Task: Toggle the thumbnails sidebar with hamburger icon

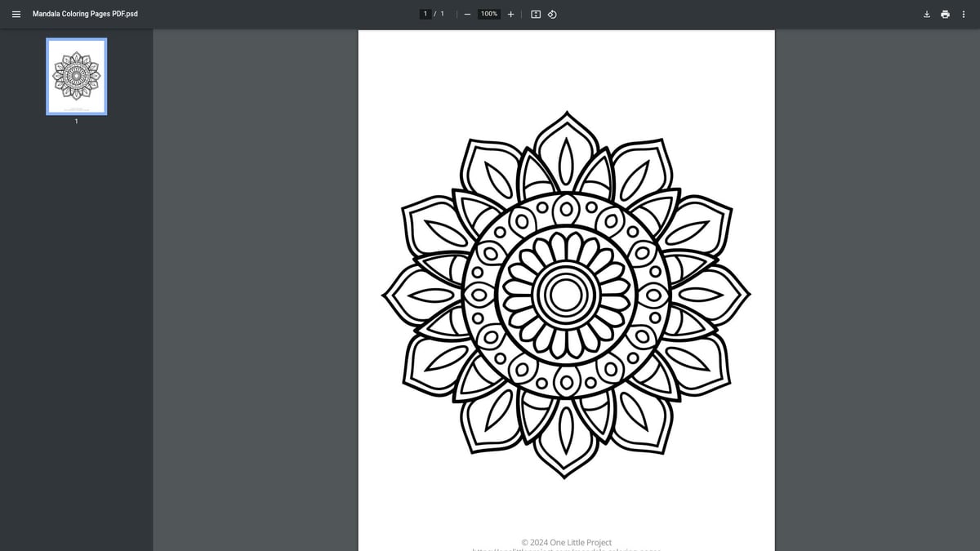Action: pyautogui.click(x=16, y=14)
